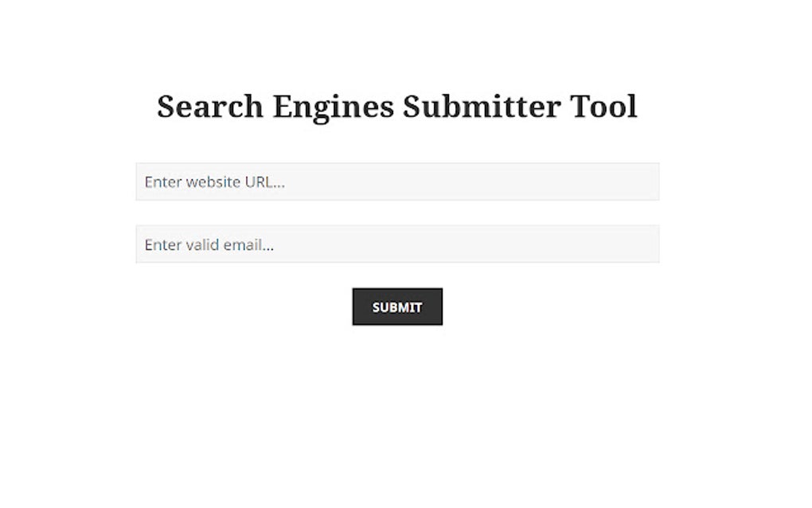
Task: Submit the form using the SUBMIT button
Action: pyautogui.click(x=397, y=307)
